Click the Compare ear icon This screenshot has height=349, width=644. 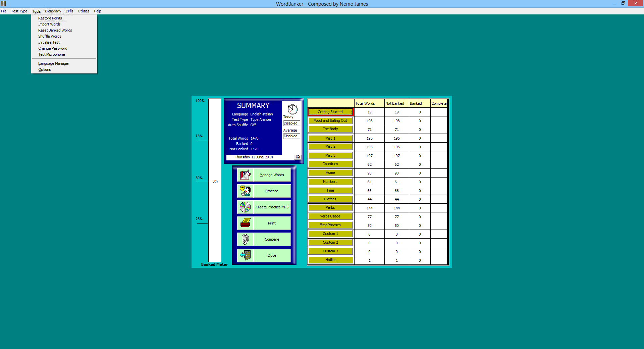click(x=245, y=239)
